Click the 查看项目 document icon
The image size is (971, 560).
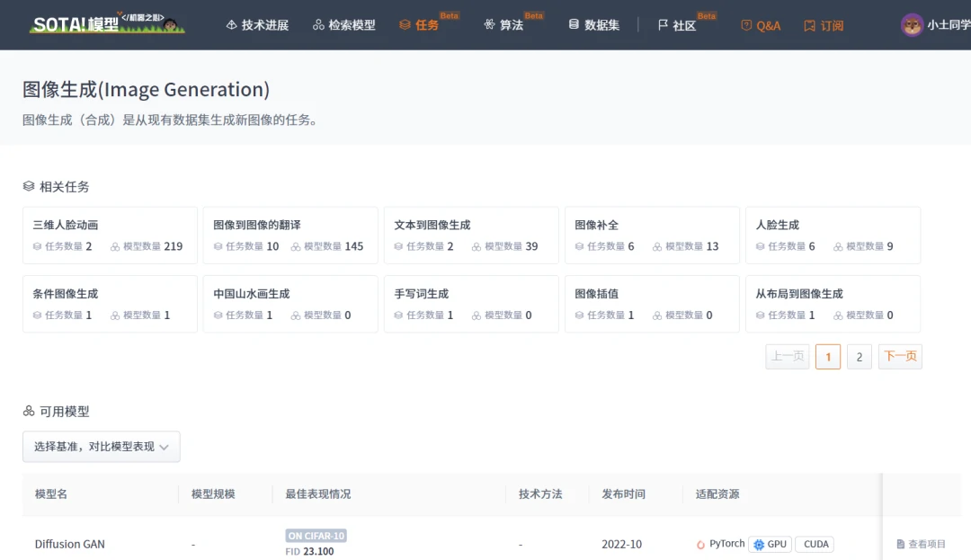pyautogui.click(x=901, y=544)
